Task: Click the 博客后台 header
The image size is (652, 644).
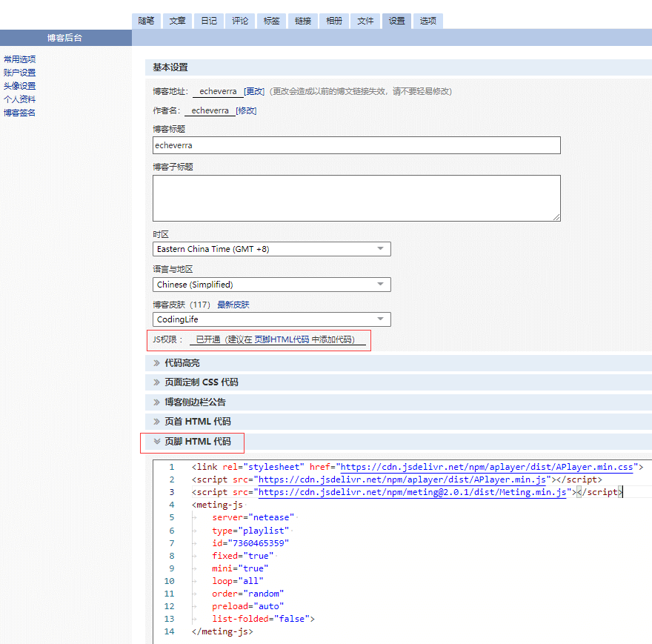Action: coord(65,38)
